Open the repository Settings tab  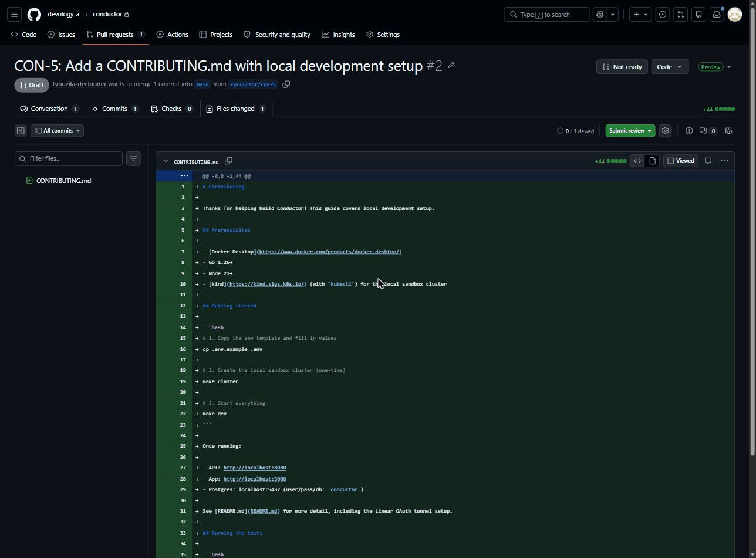pyautogui.click(x=383, y=35)
